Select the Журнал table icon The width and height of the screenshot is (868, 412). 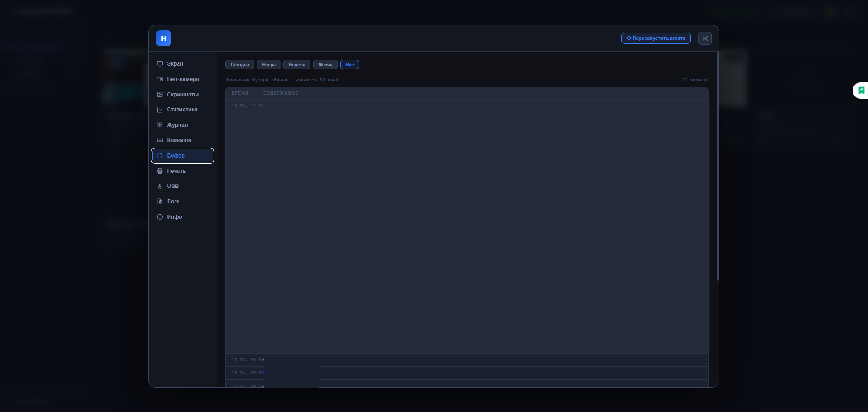[x=160, y=125]
